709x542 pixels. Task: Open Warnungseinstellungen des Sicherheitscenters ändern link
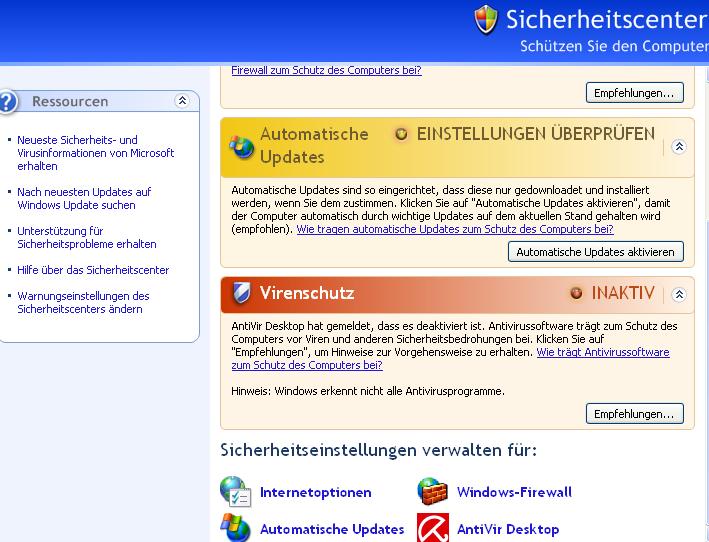tap(83, 302)
